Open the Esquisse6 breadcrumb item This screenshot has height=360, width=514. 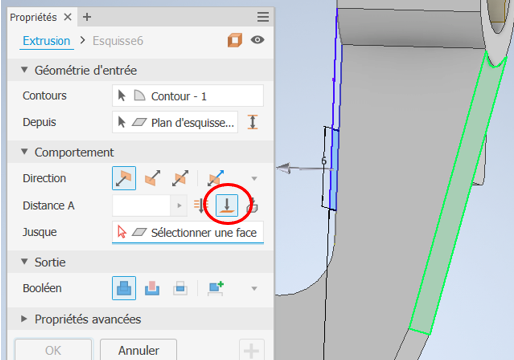(x=118, y=41)
